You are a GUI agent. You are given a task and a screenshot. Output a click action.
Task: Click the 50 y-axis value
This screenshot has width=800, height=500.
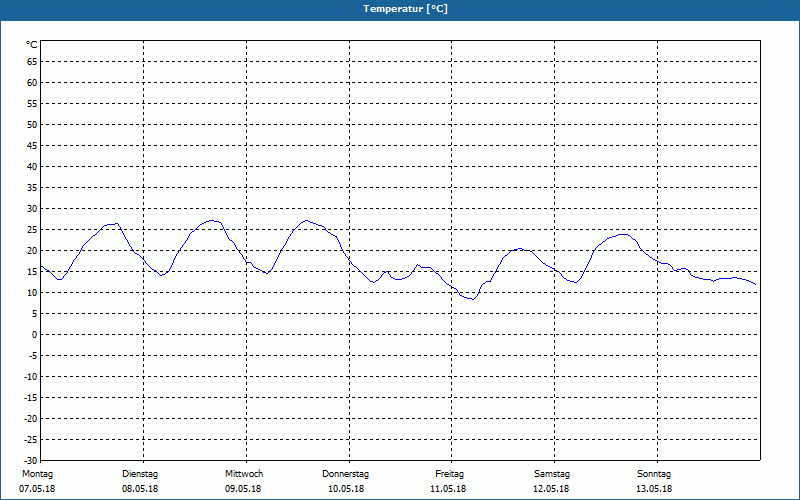coord(32,124)
